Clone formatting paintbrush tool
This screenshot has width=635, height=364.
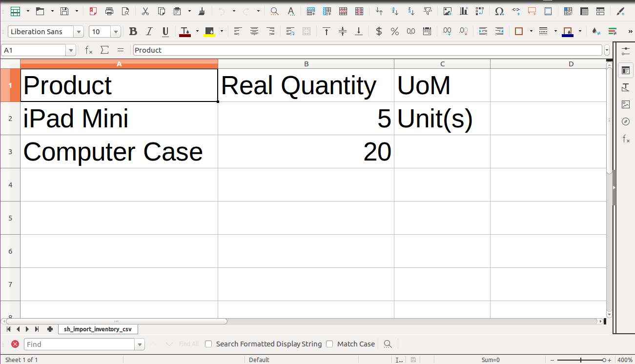click(x=202, y=11)
